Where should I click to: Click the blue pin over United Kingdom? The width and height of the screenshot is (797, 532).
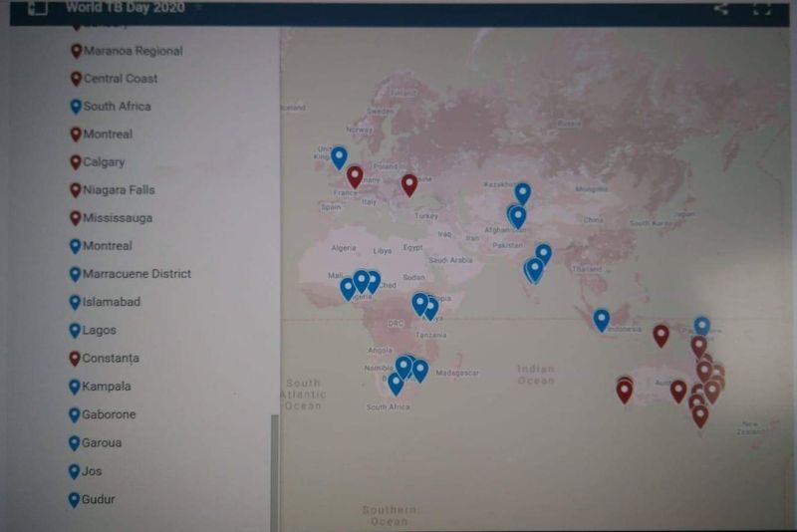click(339, 156)
